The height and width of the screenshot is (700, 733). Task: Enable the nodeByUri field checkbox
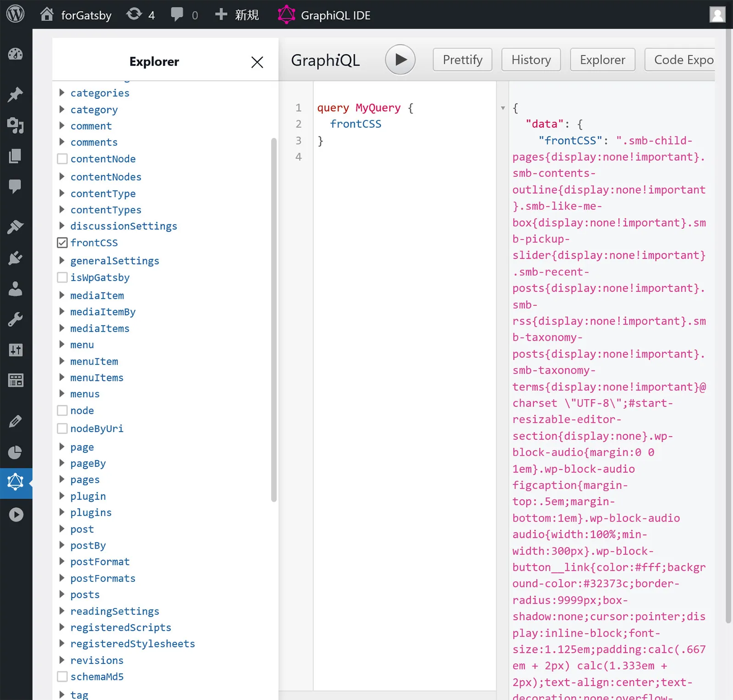click(x=62, y=429)
